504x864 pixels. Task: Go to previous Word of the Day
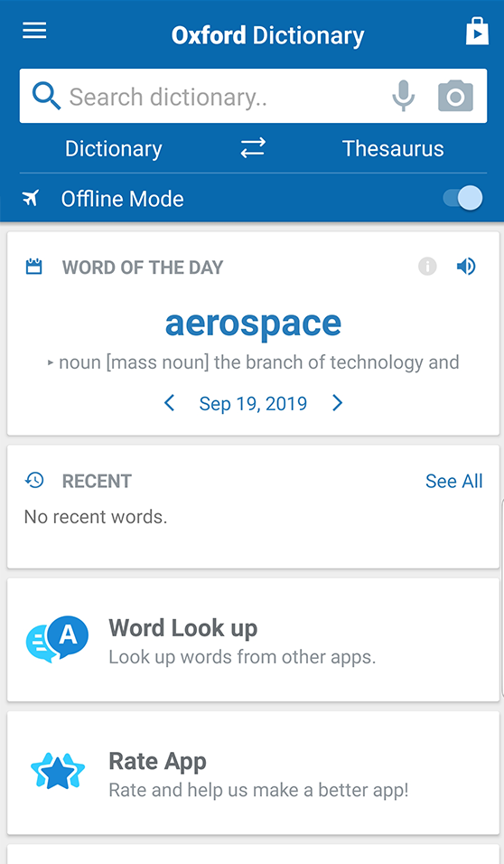(x=170, y=403)
